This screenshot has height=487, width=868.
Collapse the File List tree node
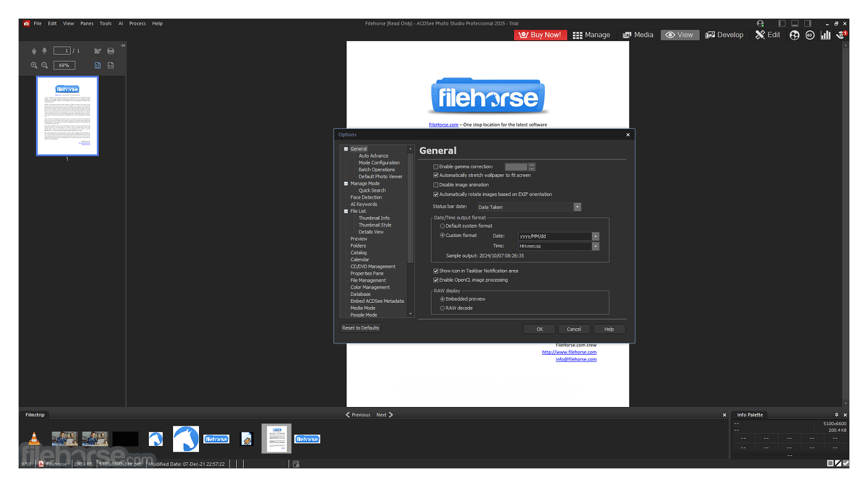coord(346,211)
